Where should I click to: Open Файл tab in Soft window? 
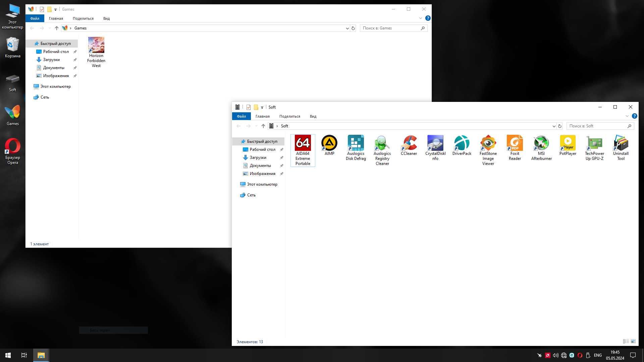[241, 116]
